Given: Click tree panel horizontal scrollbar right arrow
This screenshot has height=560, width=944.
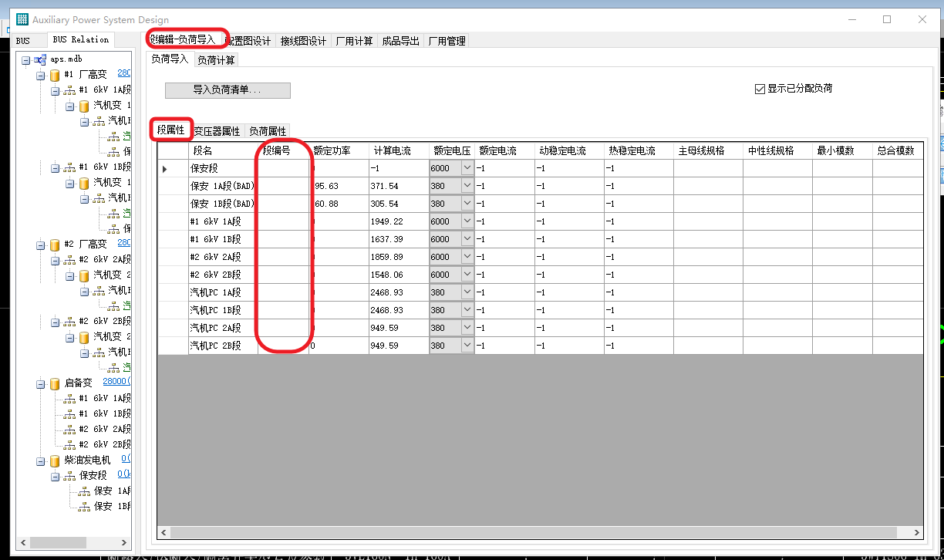Looking at the screenshot, I should (123, 542).
